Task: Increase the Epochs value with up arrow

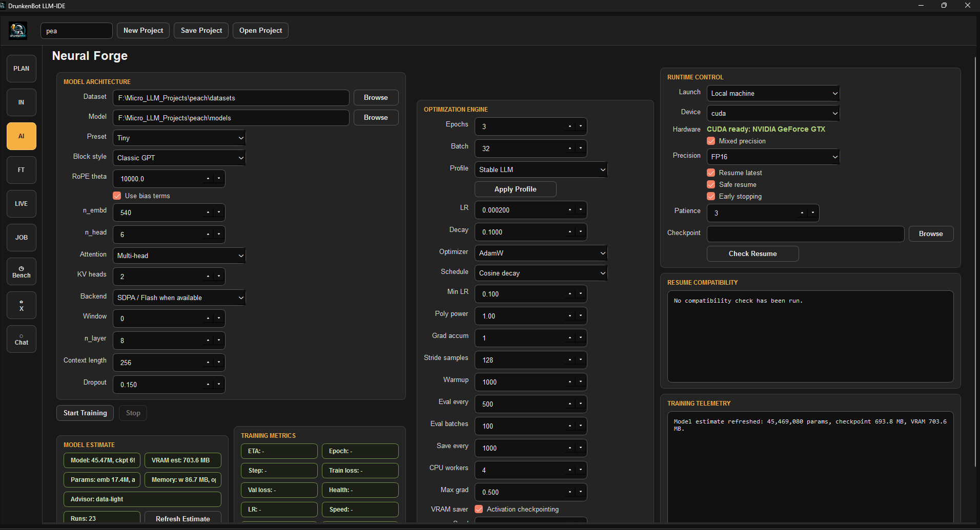Action: (570, 126)
